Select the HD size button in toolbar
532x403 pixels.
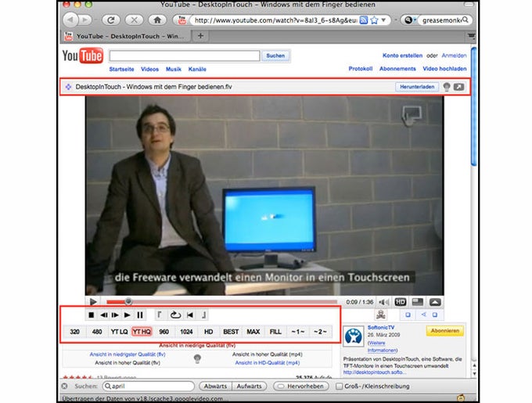tap(208, 332)
